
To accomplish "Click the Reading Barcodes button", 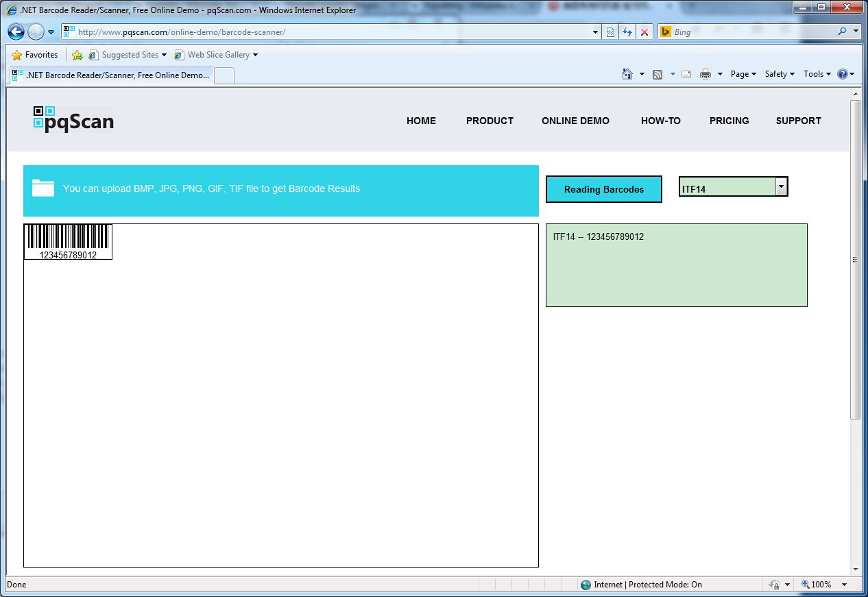I will [604, 189].
